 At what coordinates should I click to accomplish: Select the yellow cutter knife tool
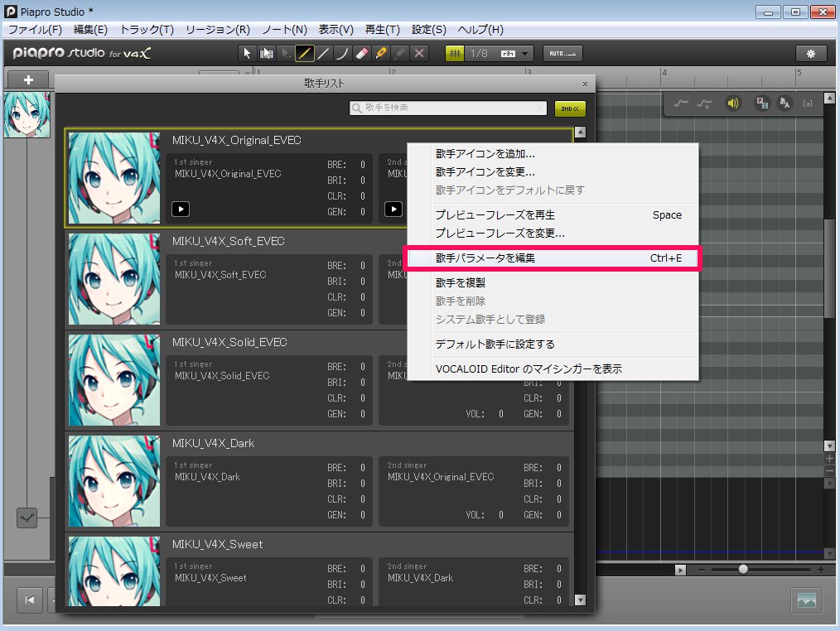(x=381, y=53)
